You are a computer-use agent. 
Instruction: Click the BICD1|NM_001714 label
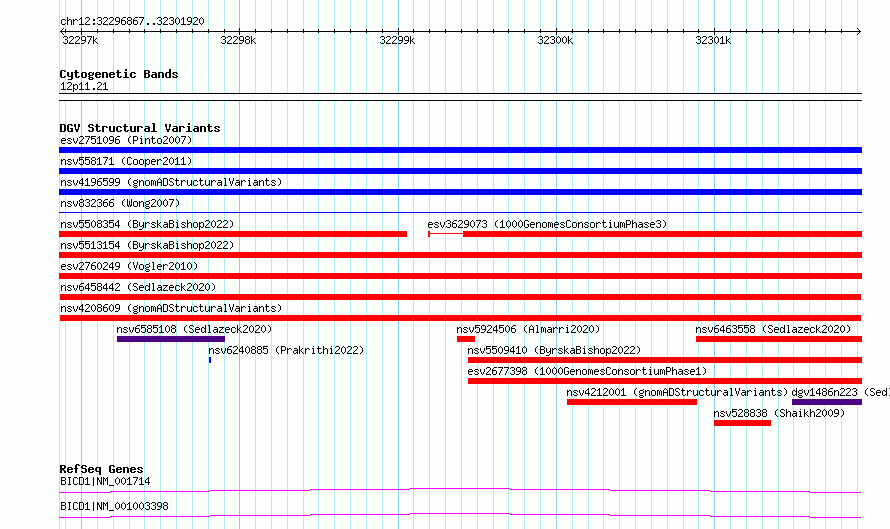[105, 481]
